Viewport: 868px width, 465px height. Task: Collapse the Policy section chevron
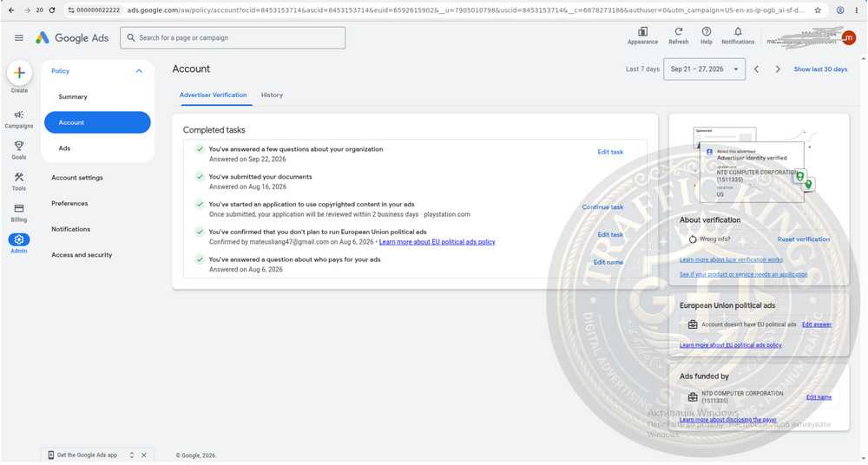click(x=139, y=71)
